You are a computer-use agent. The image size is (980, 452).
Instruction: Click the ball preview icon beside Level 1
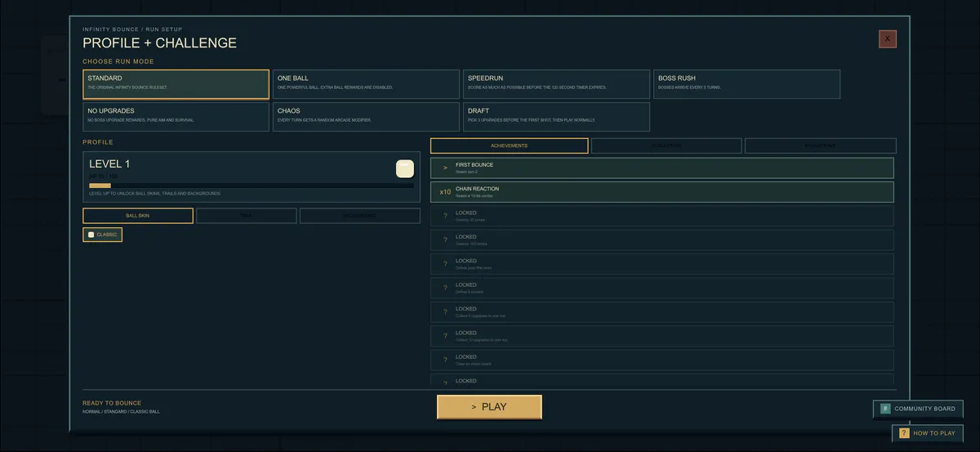405,168
